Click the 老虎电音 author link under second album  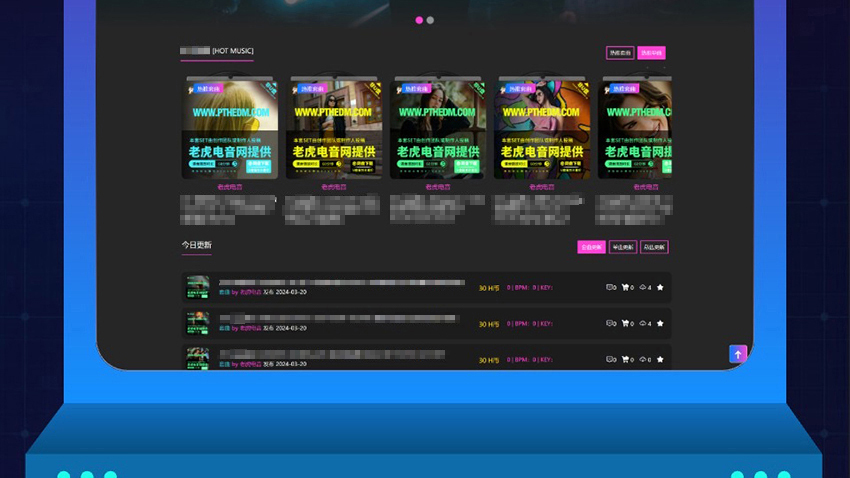[x=334, y=187]
